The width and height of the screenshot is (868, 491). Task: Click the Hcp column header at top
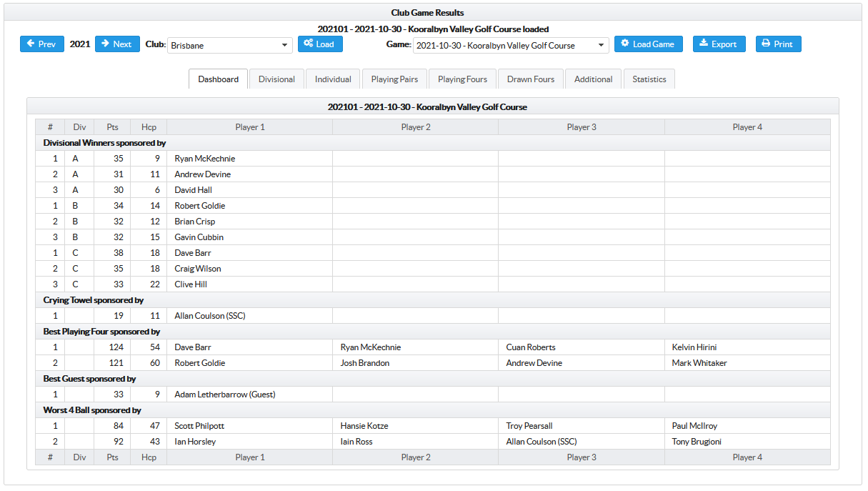[x=149, y=127]
